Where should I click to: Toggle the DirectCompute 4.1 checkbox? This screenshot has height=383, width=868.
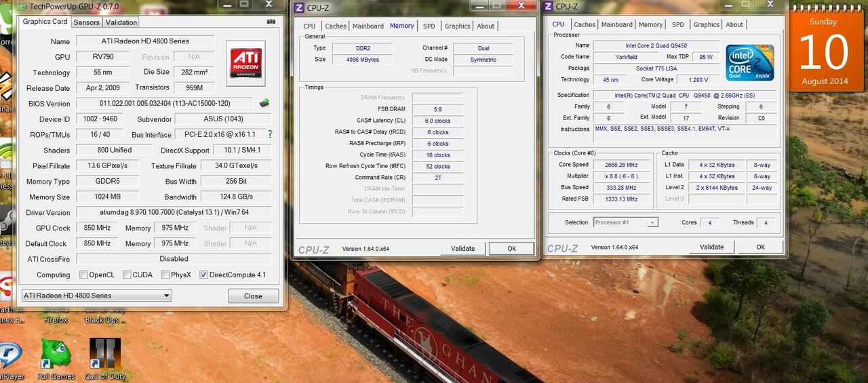[x=203, y=275]
